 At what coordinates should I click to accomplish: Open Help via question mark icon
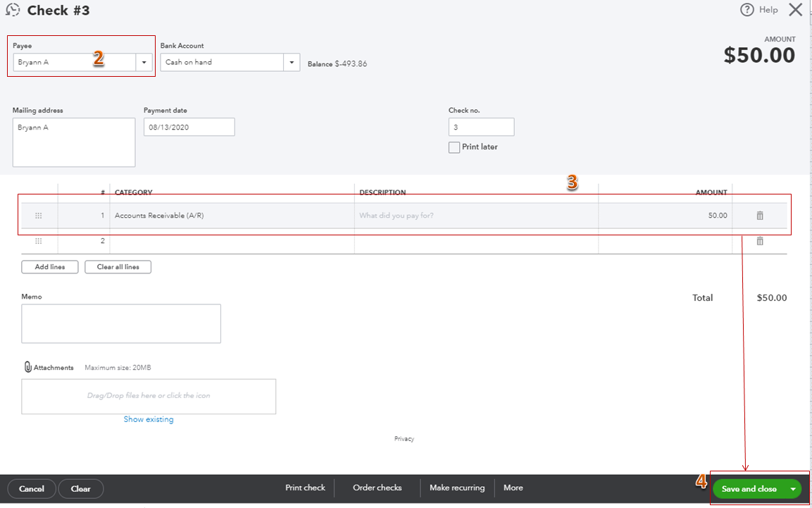tap(747, 10)
